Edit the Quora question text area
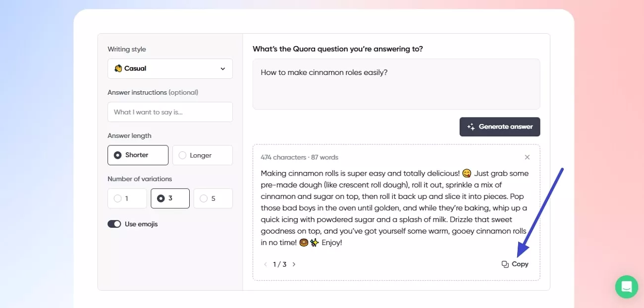The image size is (644, 308). coord(396,84)
